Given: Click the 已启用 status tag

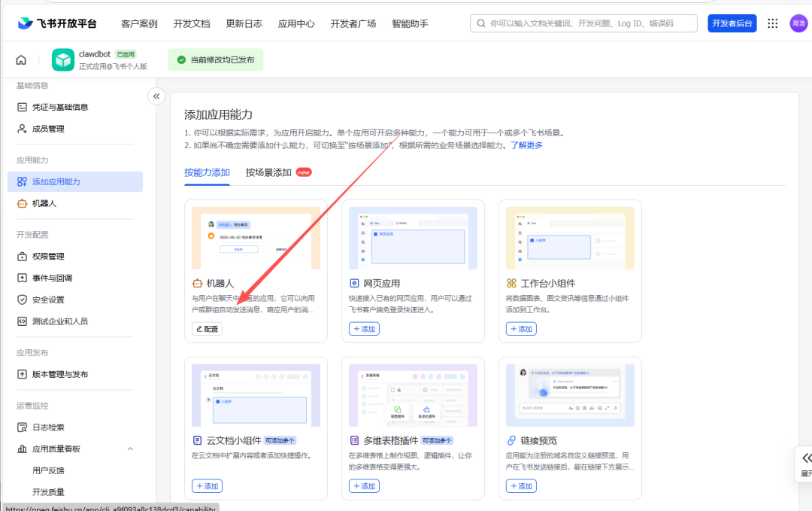Looking at the screenshot, I should [x=126, y=54].
